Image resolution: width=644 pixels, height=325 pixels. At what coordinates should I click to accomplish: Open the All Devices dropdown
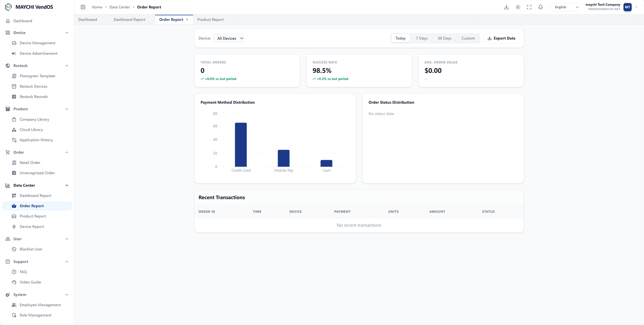[230, 38]
